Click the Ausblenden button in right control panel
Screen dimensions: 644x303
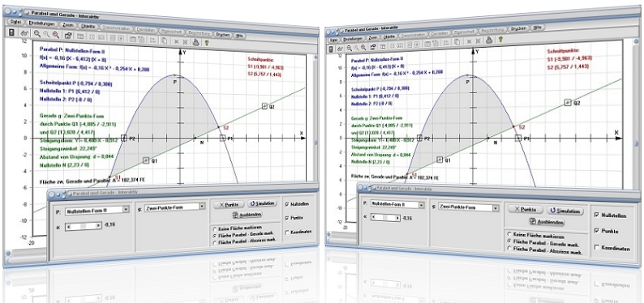[547, 222]
